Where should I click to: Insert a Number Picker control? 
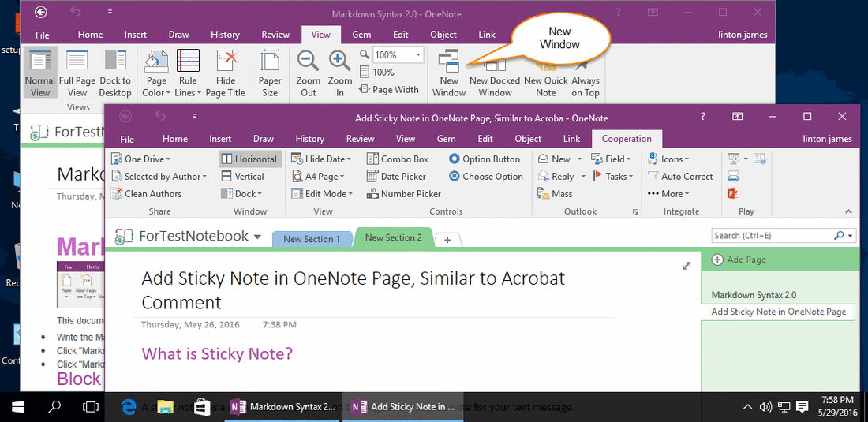click(x=403, y=193)
